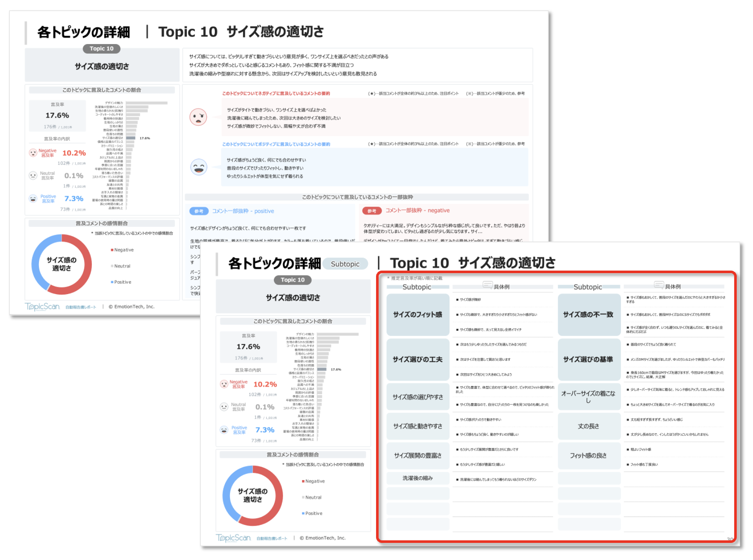Choose the 丈の長さ subtopic cell

588,426
